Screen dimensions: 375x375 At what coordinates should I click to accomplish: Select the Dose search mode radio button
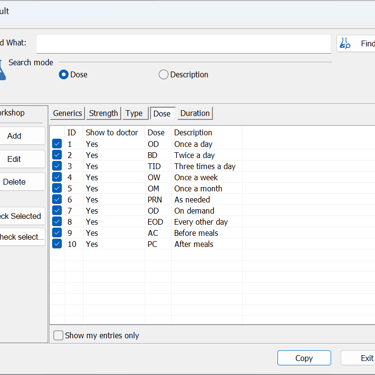[x=64, y=75]
